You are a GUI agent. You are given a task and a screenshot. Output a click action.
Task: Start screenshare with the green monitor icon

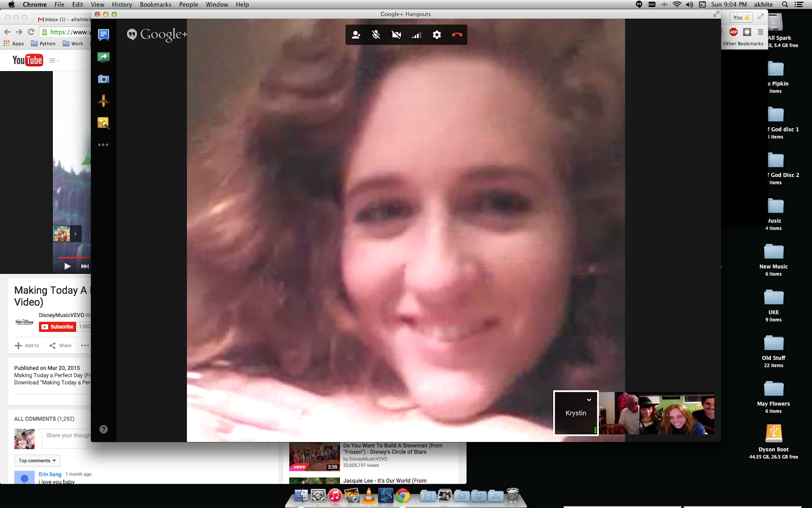pyautogui.click(x=104, y=57)
